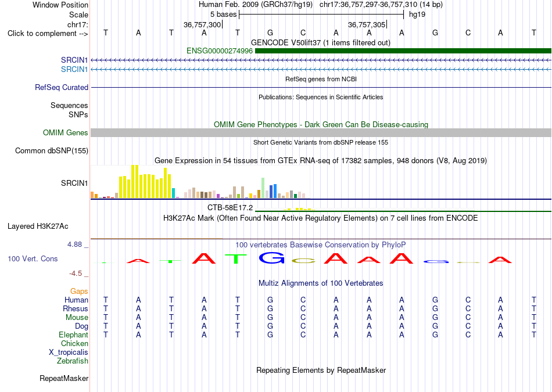
Task: Select the dark green ENSG00000274996 gene bar
Action: pos(403,51)
